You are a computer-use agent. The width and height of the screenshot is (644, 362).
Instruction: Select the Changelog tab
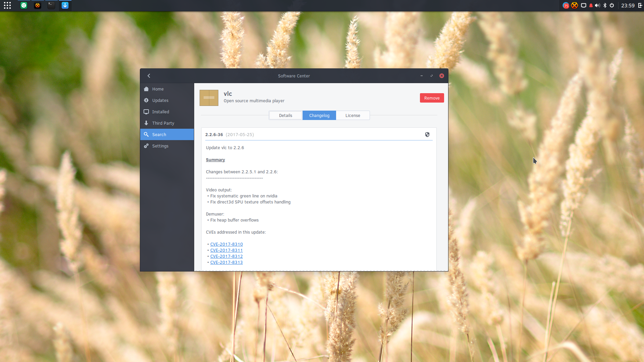319,116
